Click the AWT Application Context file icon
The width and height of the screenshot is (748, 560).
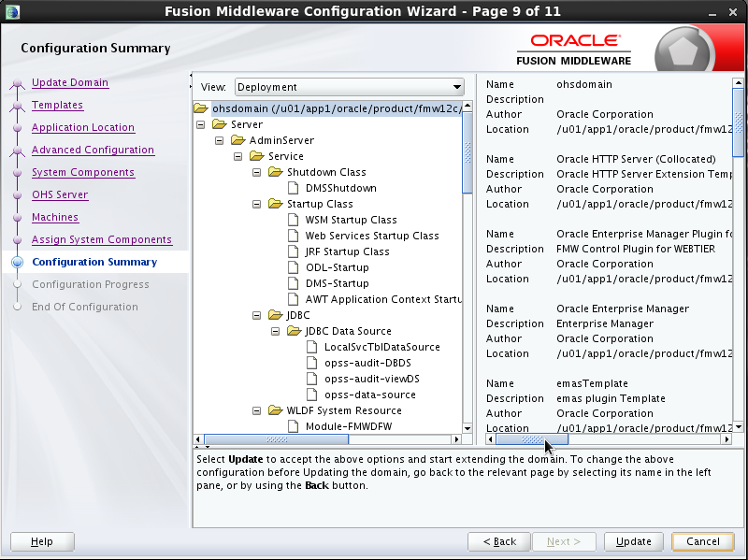tap(294, 299)
